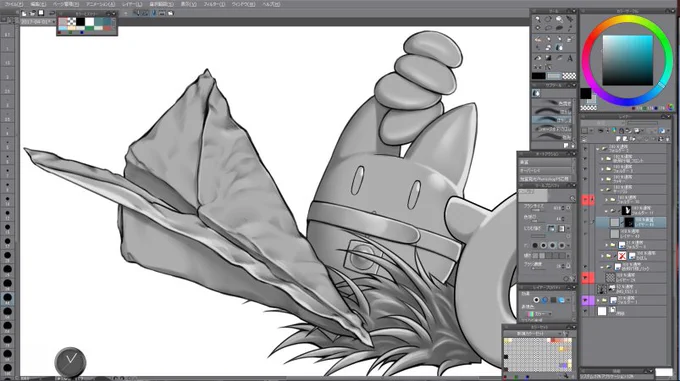
Task: Open expression color カラー dropdown
Action: (x=539, y=314)
